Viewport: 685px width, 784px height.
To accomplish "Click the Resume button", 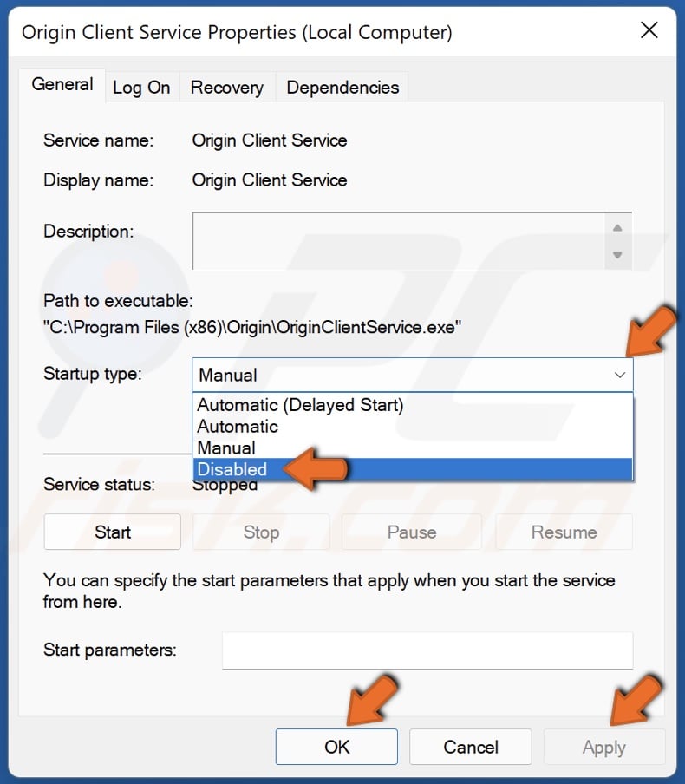I will 564,532.
